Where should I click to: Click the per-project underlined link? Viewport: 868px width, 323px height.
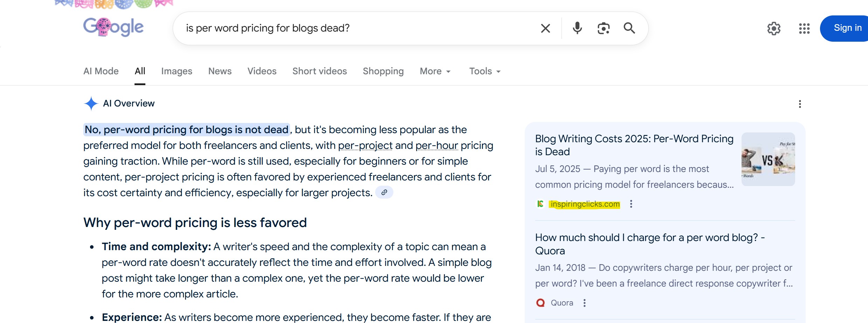(x=365, y=145)
